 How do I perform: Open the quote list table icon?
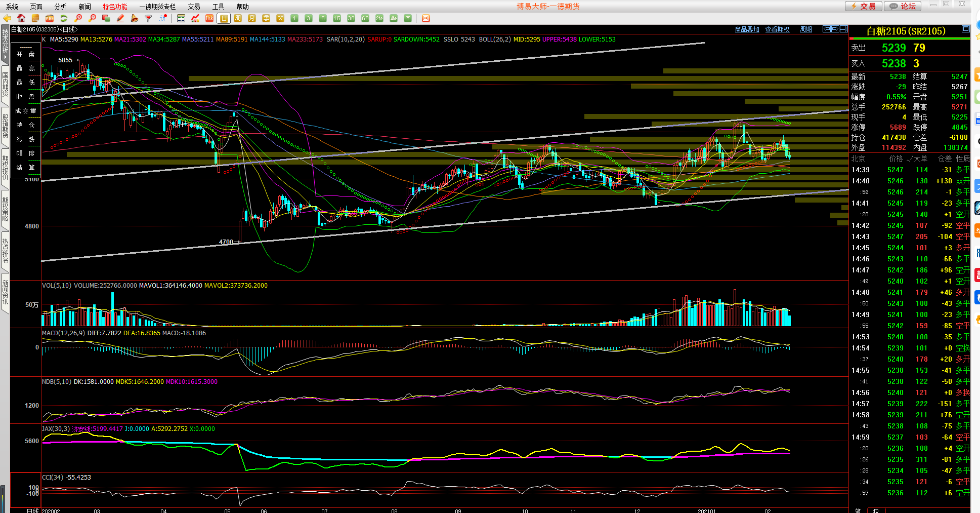(181, 18)
